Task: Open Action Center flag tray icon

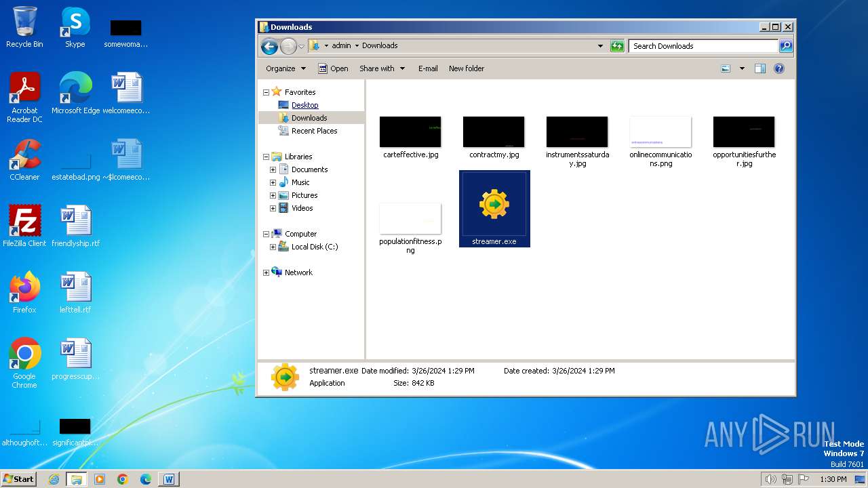Action: 804,479
